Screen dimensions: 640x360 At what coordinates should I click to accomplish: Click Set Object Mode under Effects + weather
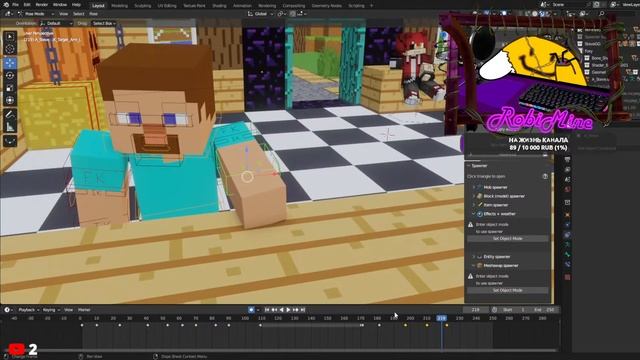(508, 238)
